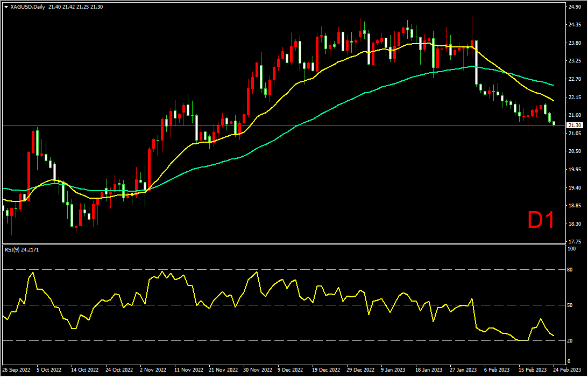Click the small triangle beside XAGUSD,Daily

tap(6, 7)
